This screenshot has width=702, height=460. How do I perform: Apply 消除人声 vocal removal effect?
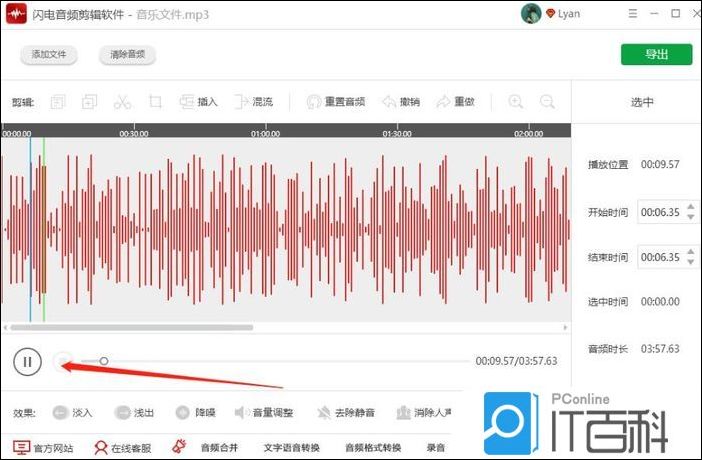click(424, 413)
